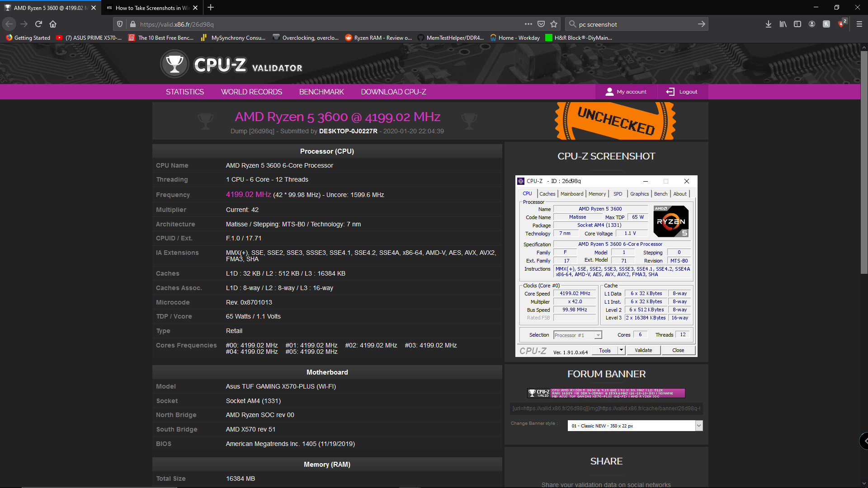Click the tracking protection shield icon
868x488 pixels.
coord(120,24)
